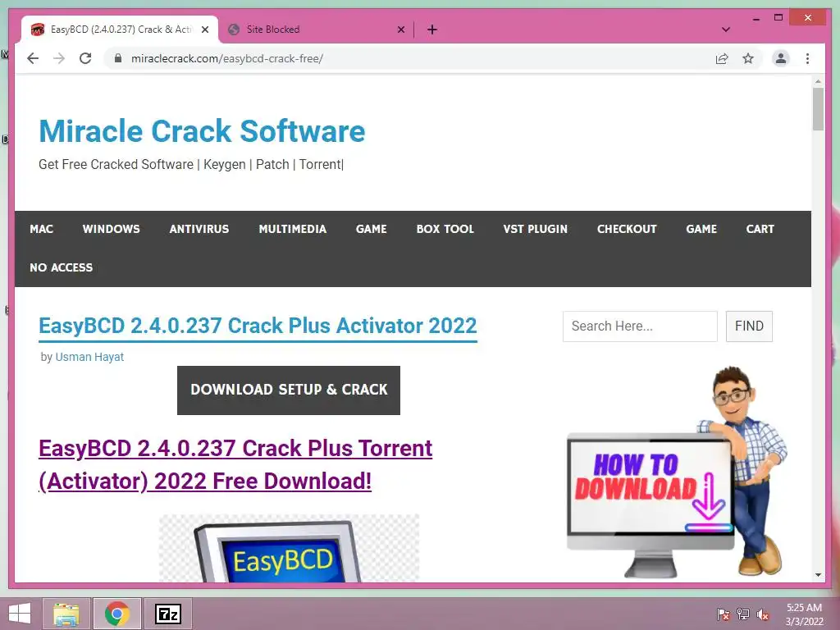Open the MAC menu item

pyautogui.click(x=42, y=229)
